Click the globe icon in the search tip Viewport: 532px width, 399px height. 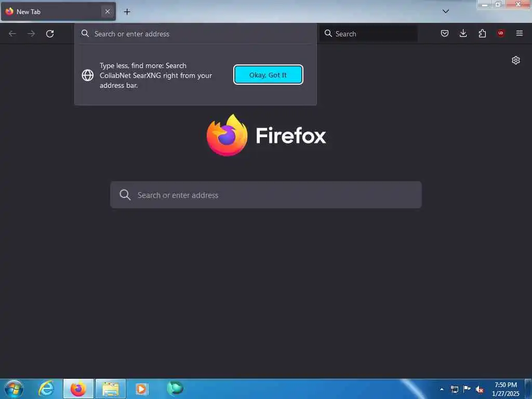click(x=88, y=75)
